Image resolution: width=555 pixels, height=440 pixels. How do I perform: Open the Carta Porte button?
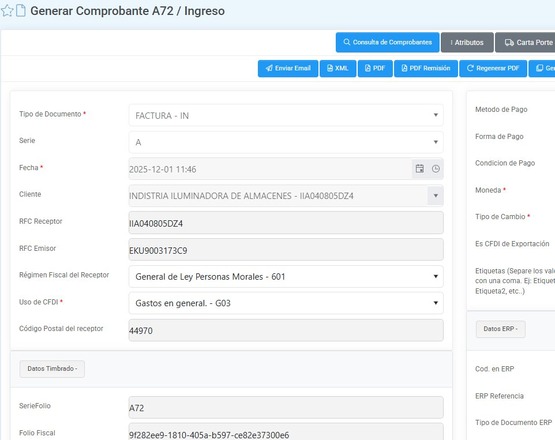point(525,42)
